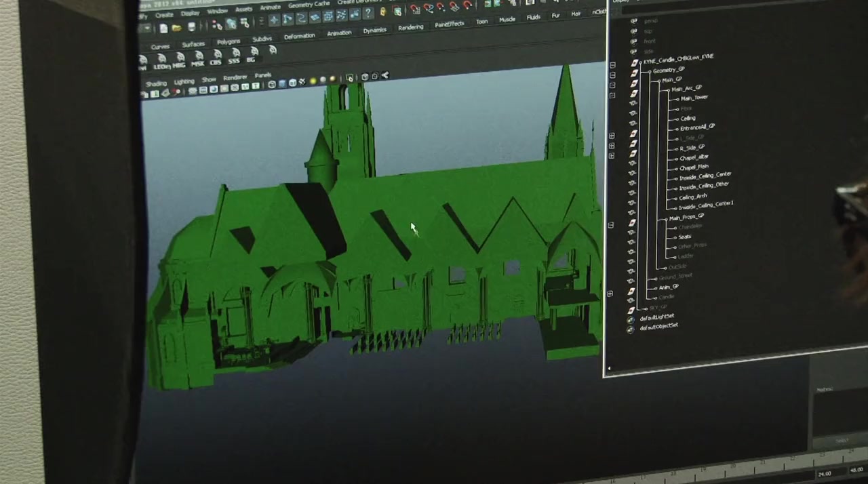Screen dimensions: 868x484
Task: Expand the EntranceAll_GP group
Action: coord(612,136)
